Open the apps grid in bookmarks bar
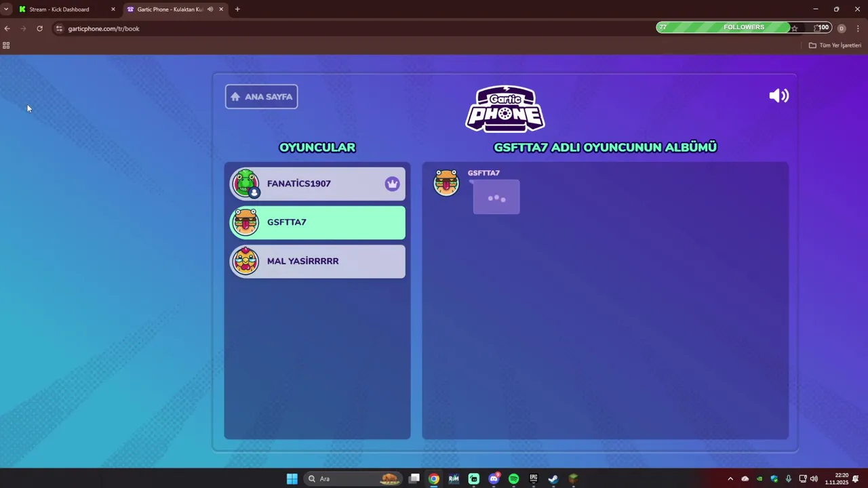 tap(6, 45)
